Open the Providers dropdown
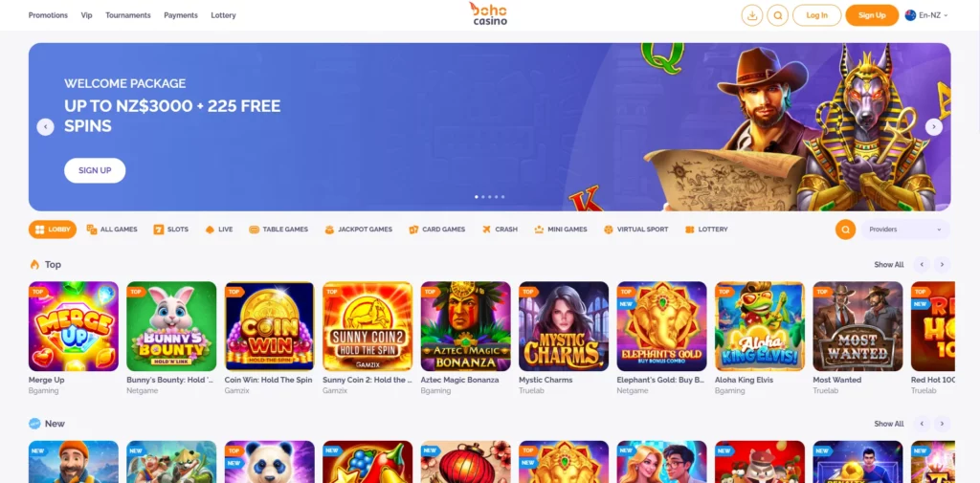This screenshot has height=483, width=980. [x=905, y=230]
